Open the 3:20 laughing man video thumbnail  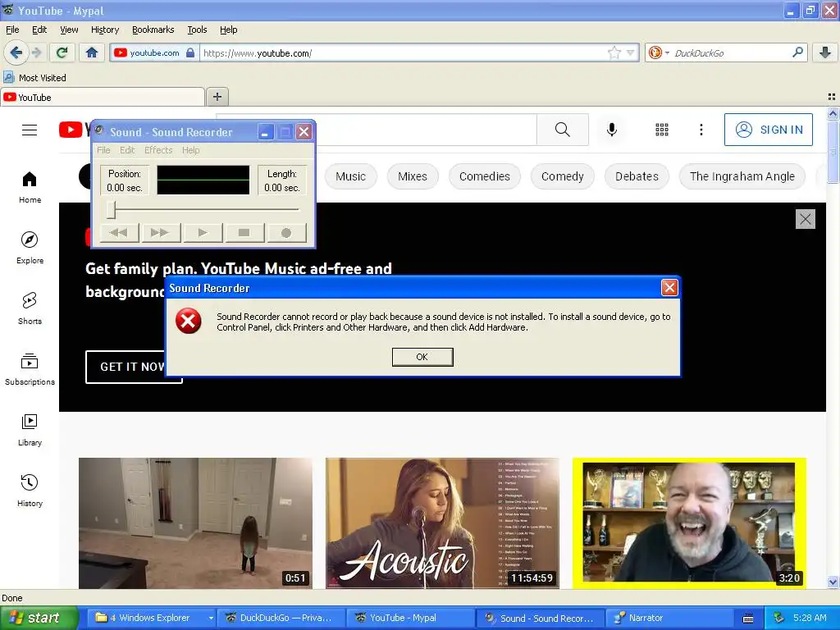point(689,523)
